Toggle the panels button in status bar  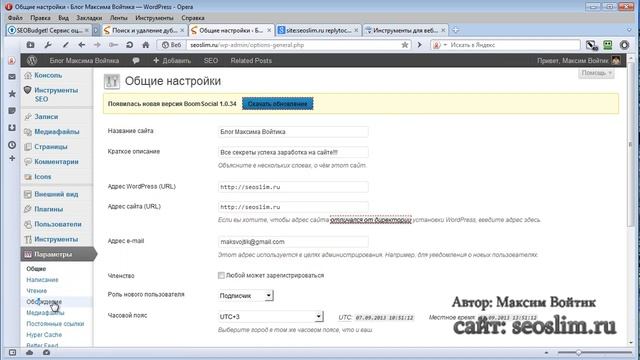tap(12, 352)
